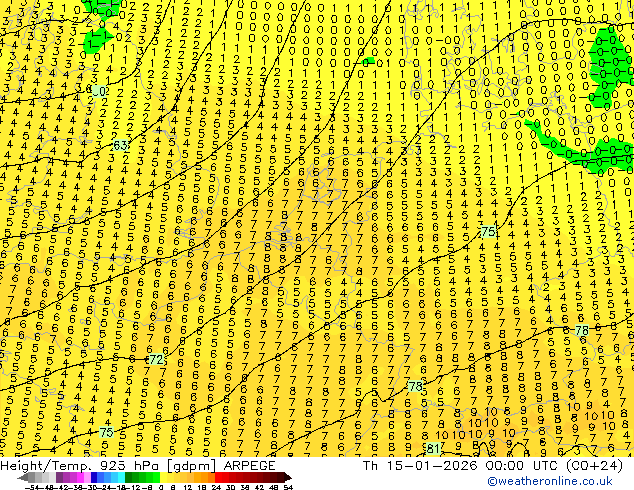This screenshot has width=634, height=490.
Task: Click the gray arrow tip starting the legend
Action: [x=22, y=477]
